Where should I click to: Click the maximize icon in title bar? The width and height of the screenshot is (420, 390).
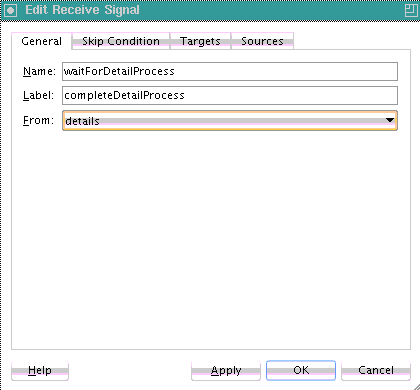(x=411, y=10)
